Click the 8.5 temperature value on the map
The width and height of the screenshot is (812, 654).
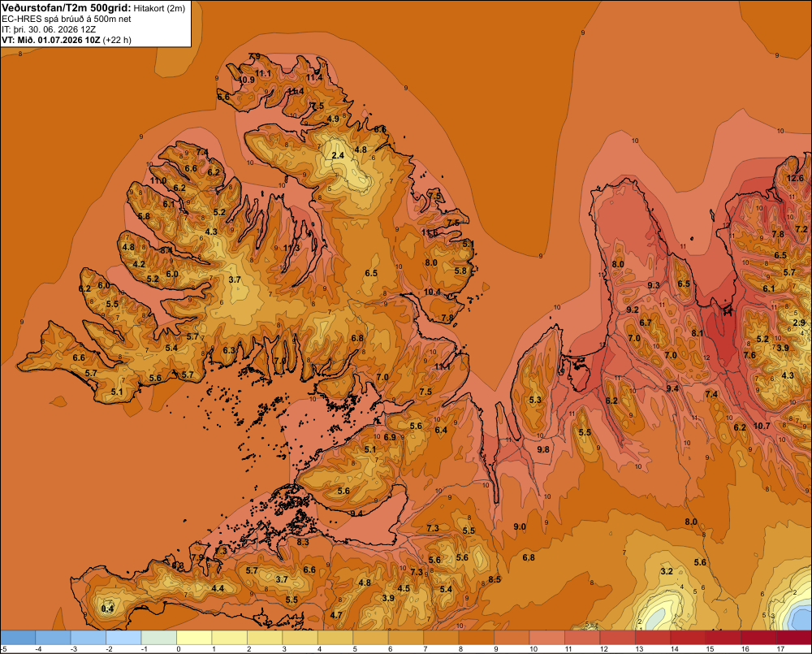pyautogui.click(x=495, y=579)
